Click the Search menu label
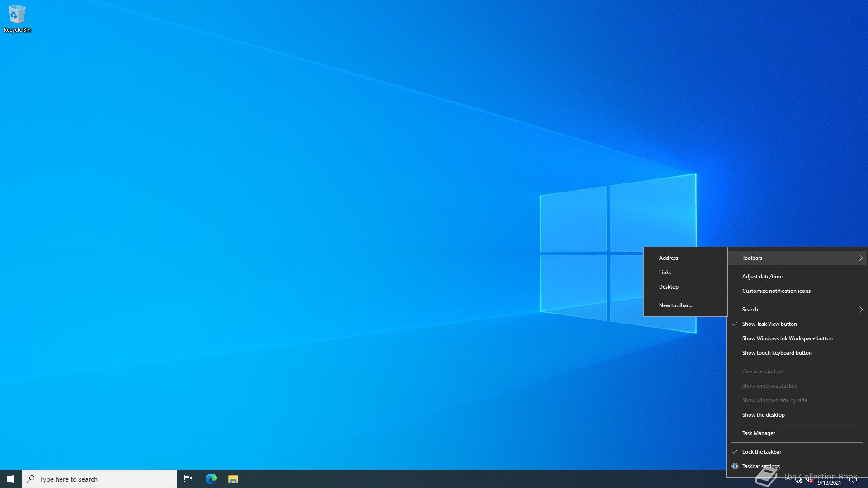The image size is (868, 488). [750, 310]
